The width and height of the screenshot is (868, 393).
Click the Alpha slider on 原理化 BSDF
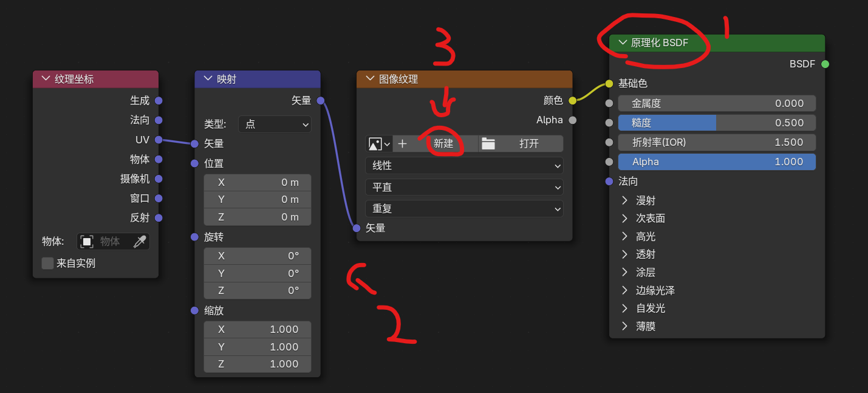point(717,162)
